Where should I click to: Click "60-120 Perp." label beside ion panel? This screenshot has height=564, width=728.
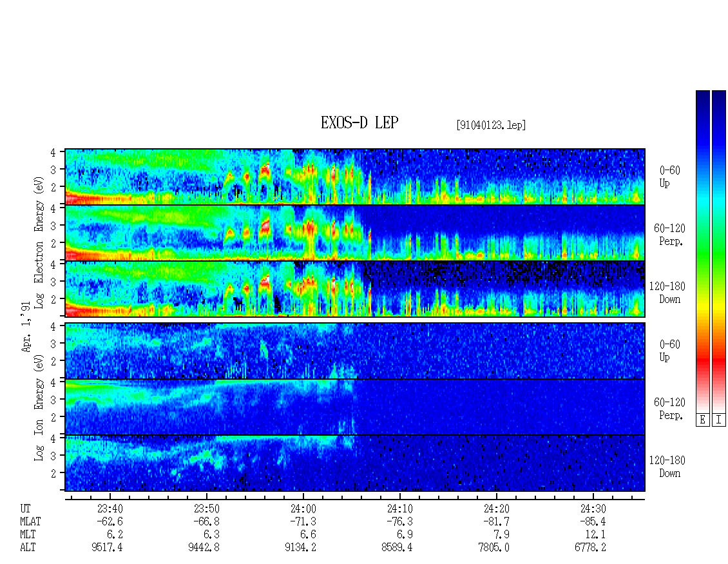[669, 409]
